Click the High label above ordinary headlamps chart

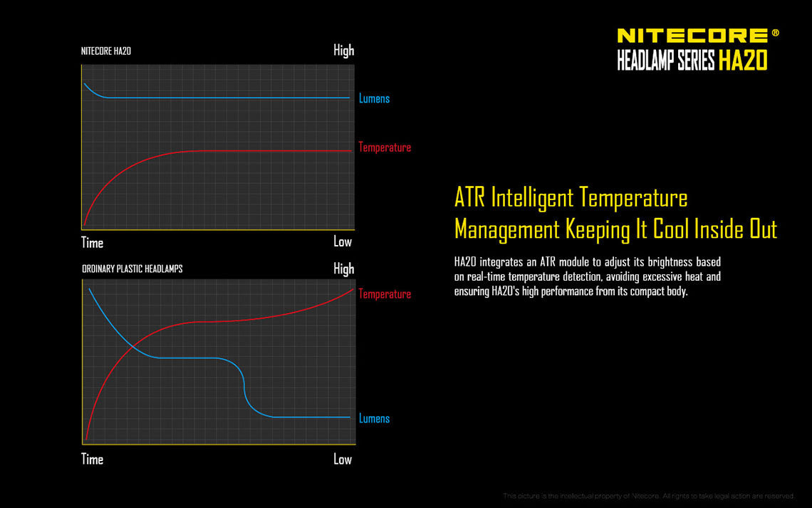coord(343,269)
